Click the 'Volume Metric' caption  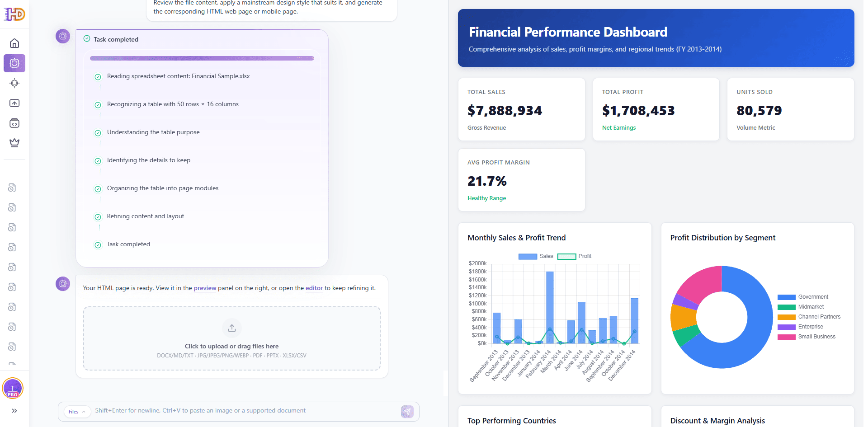pos(756,128)
